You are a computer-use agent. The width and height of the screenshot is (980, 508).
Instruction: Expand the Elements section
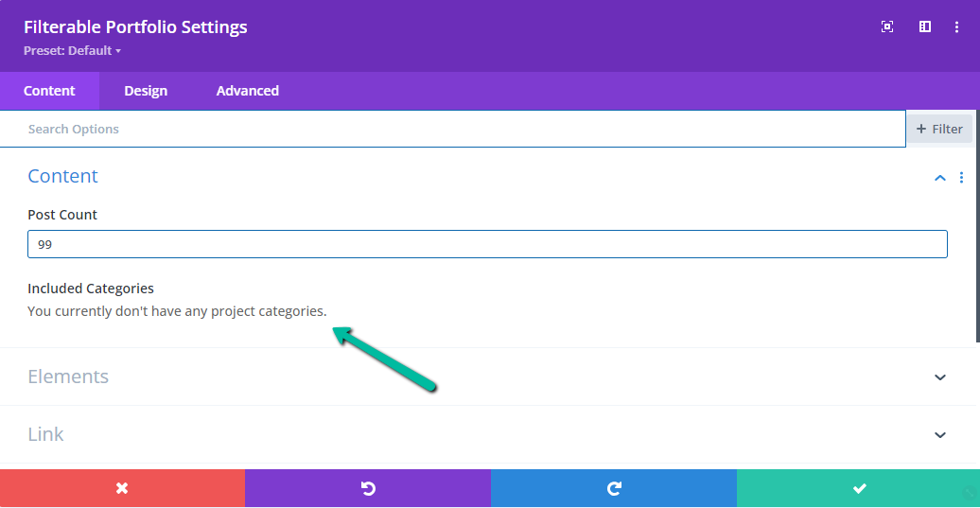[x=487, y=377]
